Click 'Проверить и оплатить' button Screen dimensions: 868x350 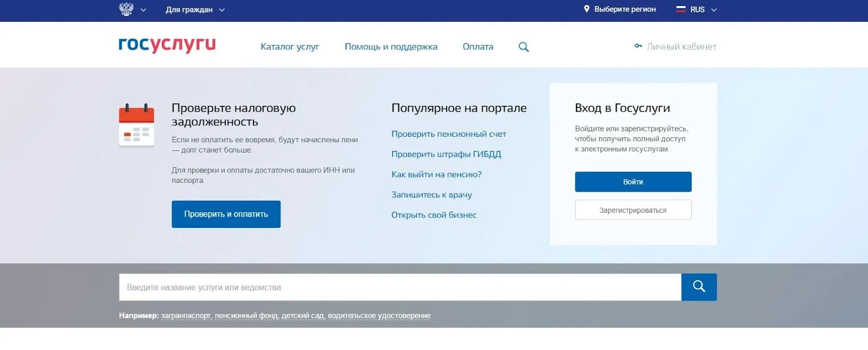coord(226,214)
